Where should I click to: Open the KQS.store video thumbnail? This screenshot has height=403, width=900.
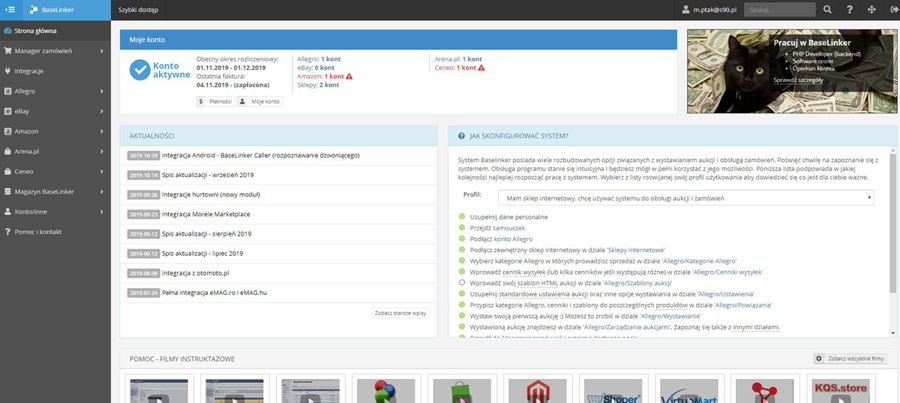point(840,390)
